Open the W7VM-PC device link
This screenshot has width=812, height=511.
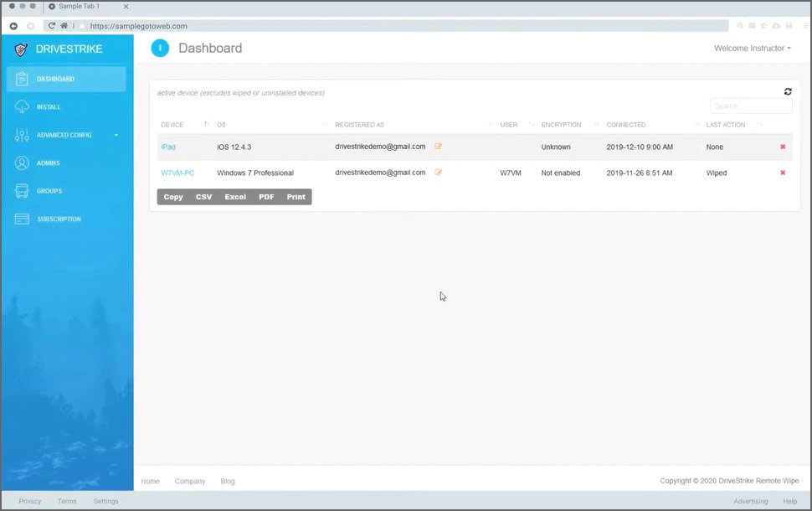pos(176,173)
